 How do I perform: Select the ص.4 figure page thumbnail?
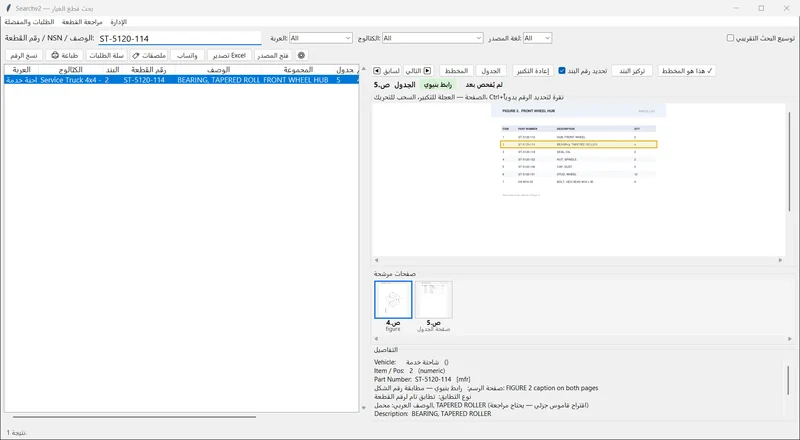point(393,300)
